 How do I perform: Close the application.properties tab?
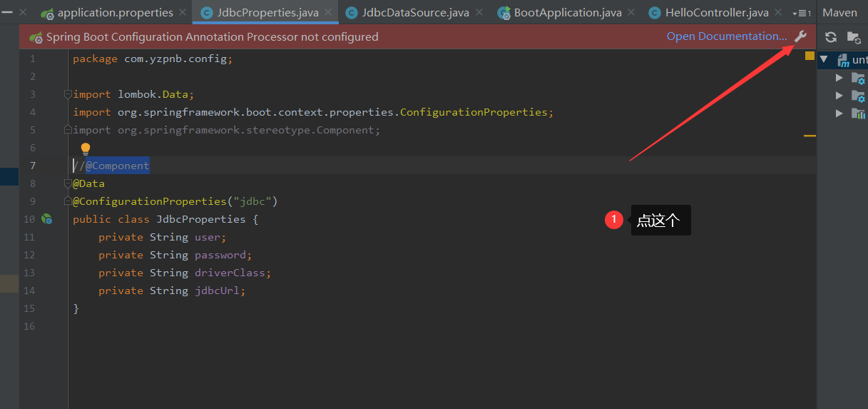click(x=183, y=13)
